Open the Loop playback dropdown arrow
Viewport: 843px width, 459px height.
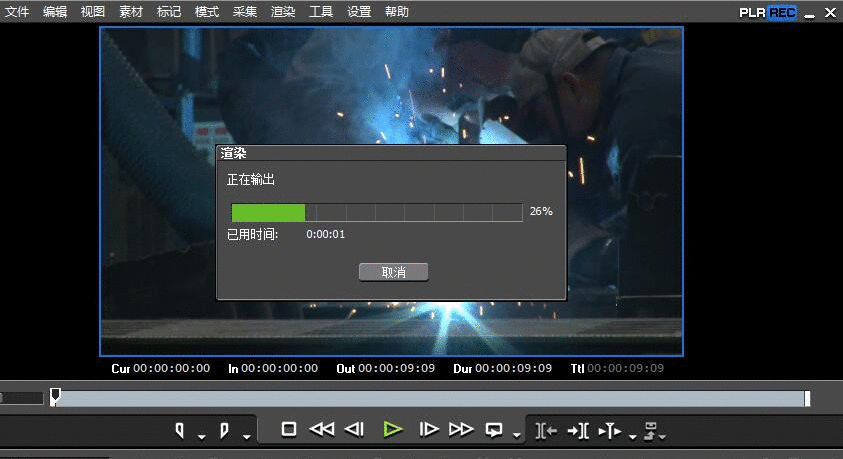pyautogui.click(x=516, y=435)
